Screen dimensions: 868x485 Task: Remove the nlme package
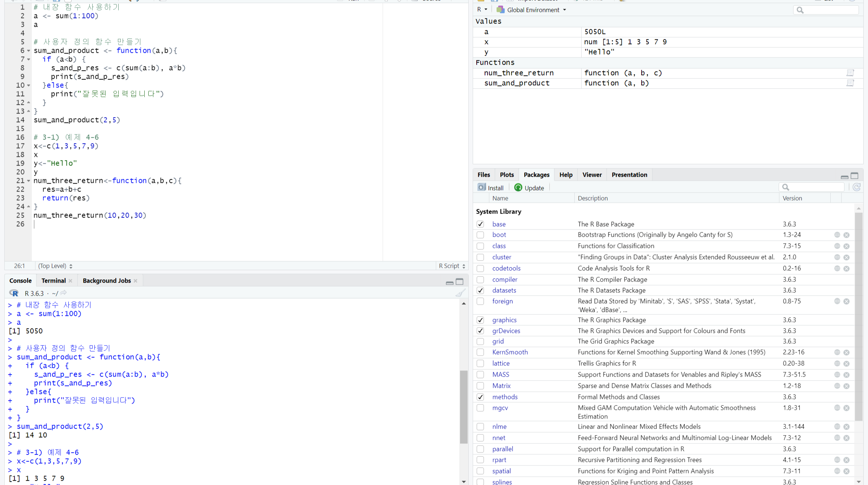847,427
